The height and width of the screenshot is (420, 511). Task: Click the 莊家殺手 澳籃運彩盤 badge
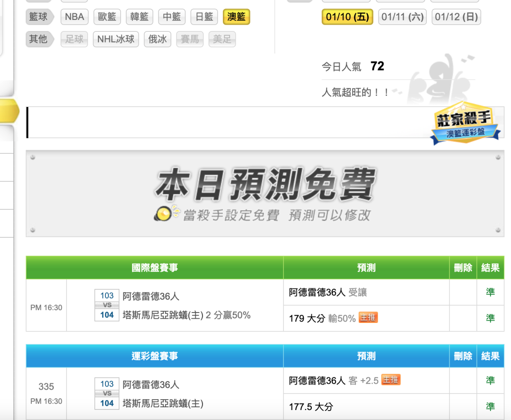pyautogui.click(x=465, y=123)
